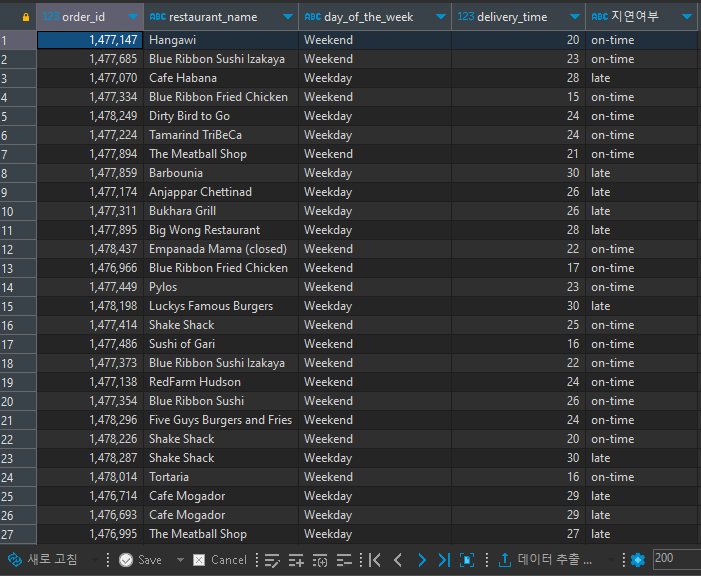Click the numeric type icon of order_id

pos(51,17)
